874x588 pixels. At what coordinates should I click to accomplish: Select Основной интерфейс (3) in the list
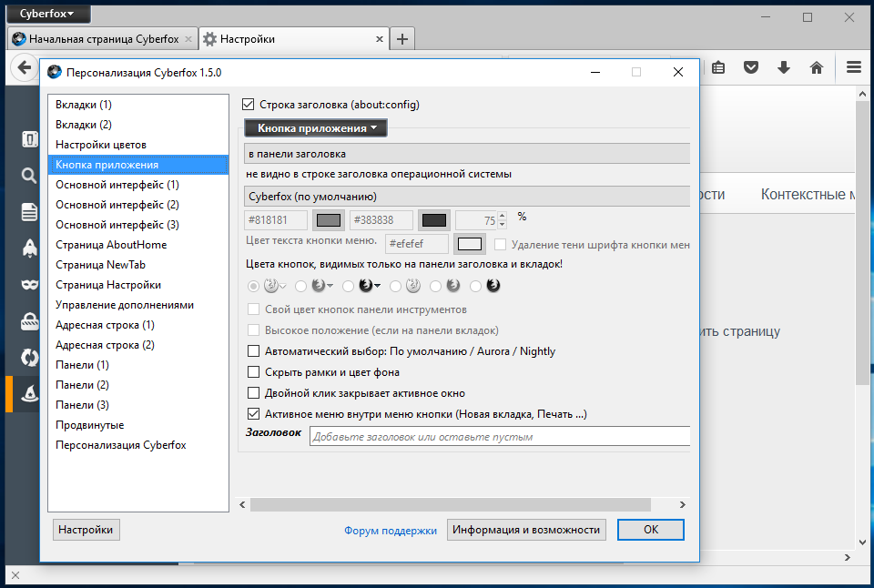coord(138,225)
